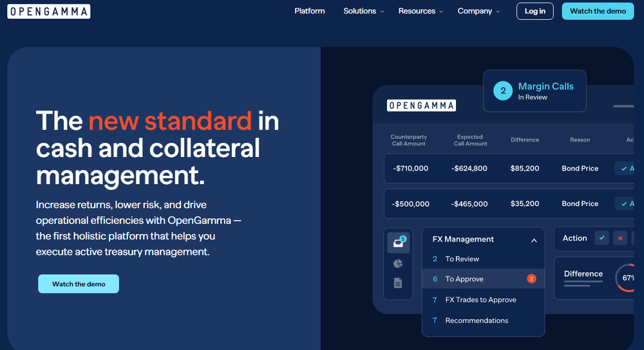Click the Reason column header
Image resolution: width=644 pixels, height=350 pixels.
(580, 140)
